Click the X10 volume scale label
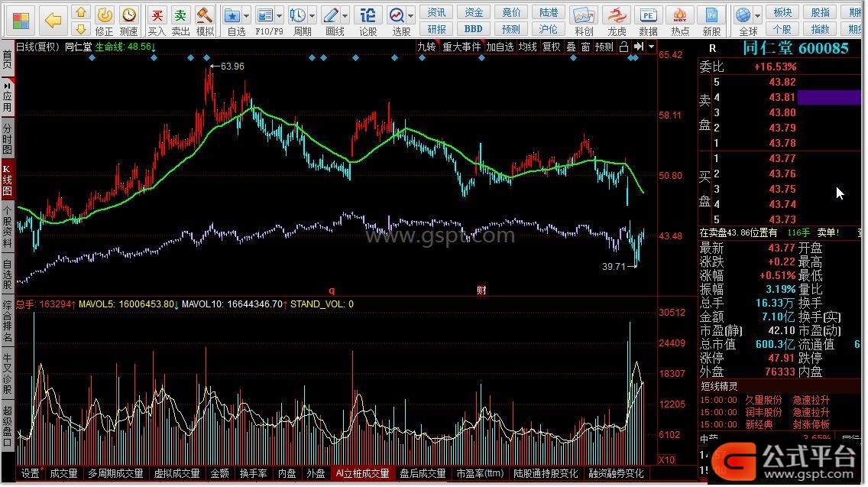This screenshot has height=487, width=868. tap(666, 460)
